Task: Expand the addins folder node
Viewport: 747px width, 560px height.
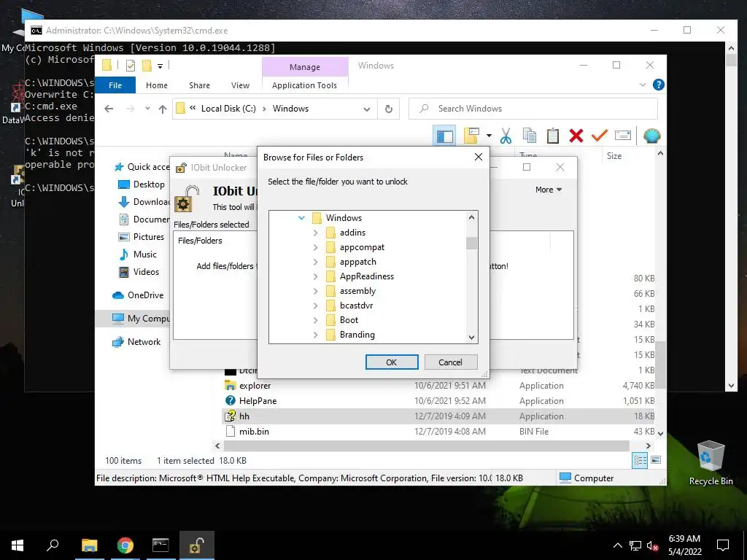Action: pyautogui.click(x=315, y=233)
